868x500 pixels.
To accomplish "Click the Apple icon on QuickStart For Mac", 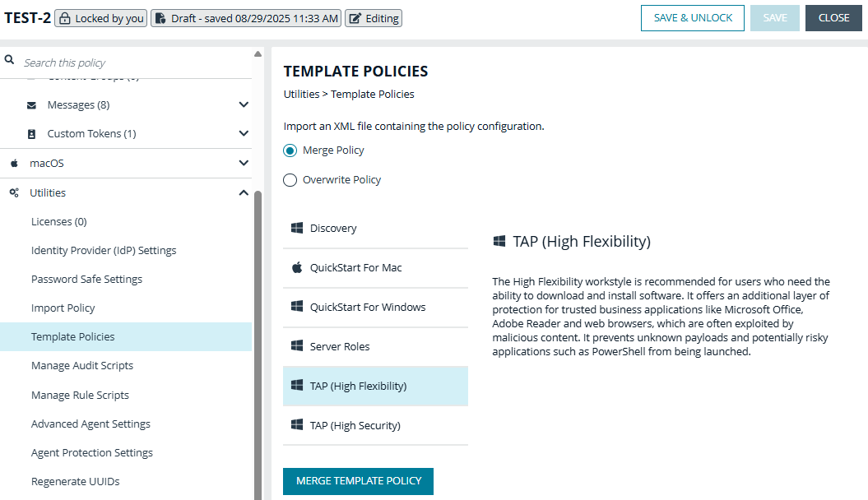I will tap(297, 267).
